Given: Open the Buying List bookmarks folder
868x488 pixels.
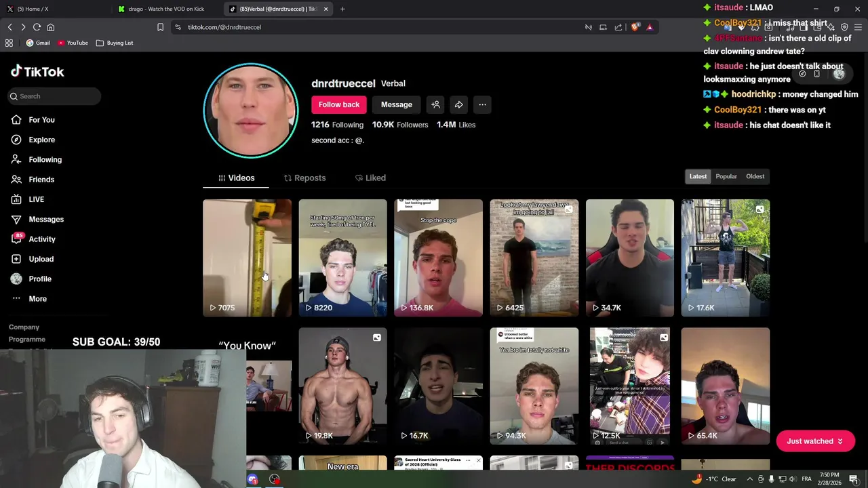Looking at the screenshot, I should pos(115,43).
